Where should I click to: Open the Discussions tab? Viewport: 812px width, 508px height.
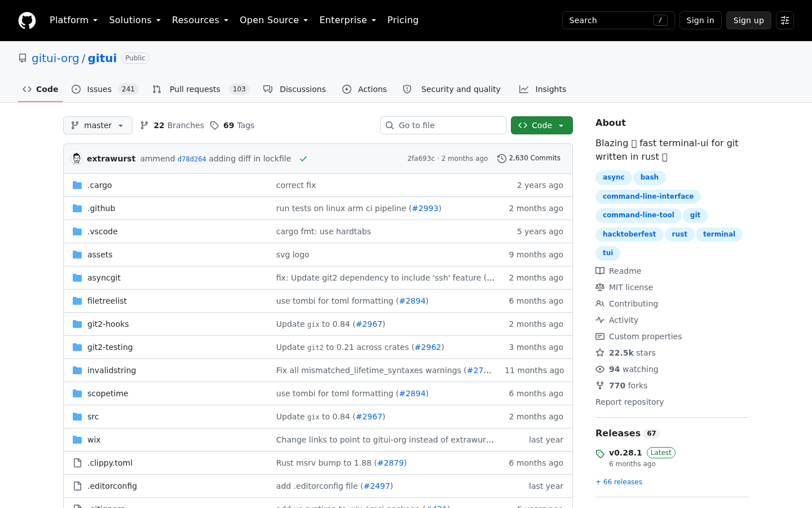(x=295, y=89)
